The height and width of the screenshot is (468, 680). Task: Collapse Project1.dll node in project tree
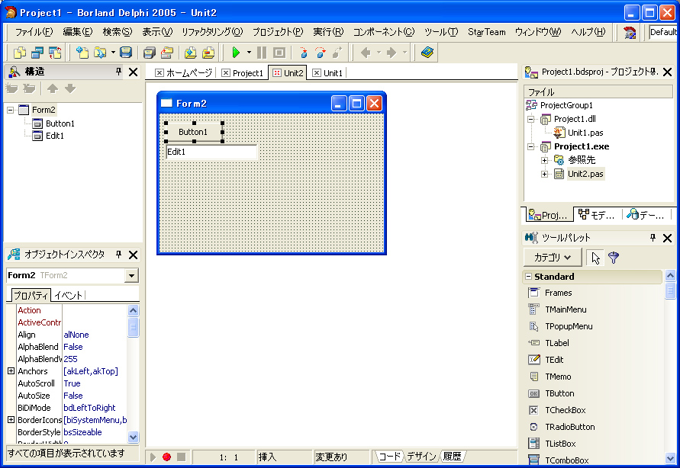click(530, 119)
